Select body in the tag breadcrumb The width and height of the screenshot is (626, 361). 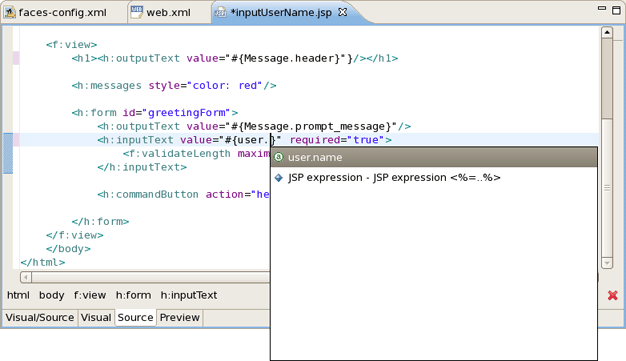52,295
